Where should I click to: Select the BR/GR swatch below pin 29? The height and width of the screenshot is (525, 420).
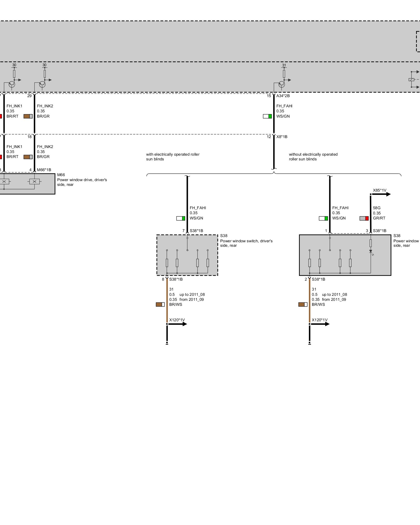tap(28, 116)
